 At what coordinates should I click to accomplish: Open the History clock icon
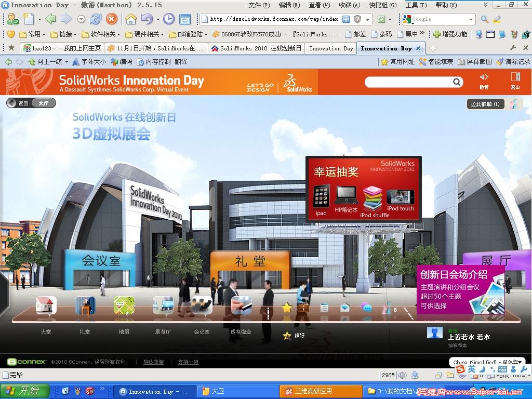point(169,19)
